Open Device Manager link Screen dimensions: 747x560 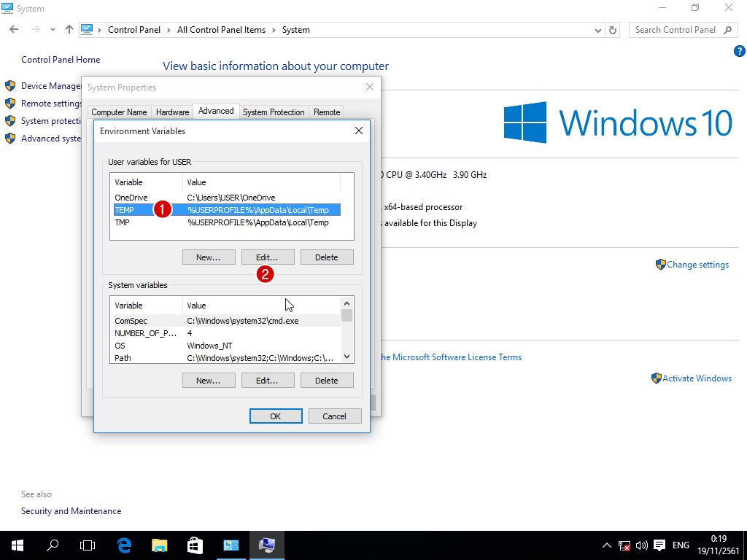(x=51, y=86)
